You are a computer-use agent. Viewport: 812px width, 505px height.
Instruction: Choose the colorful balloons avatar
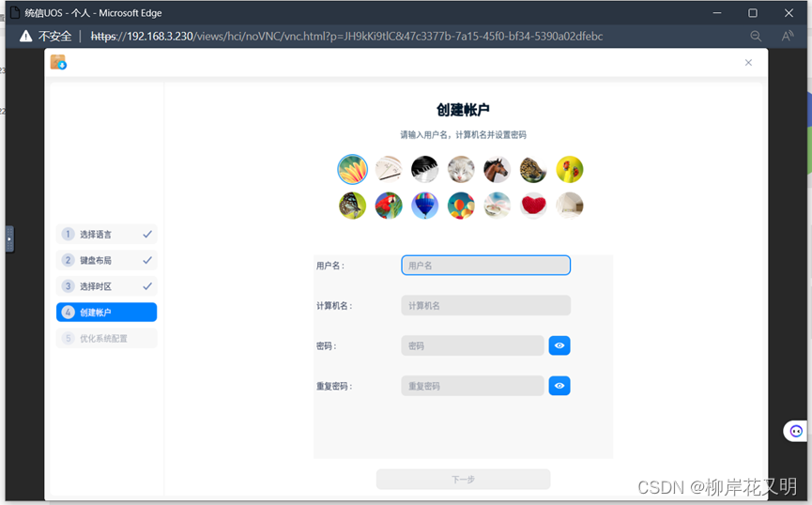[x=461, y=206]
